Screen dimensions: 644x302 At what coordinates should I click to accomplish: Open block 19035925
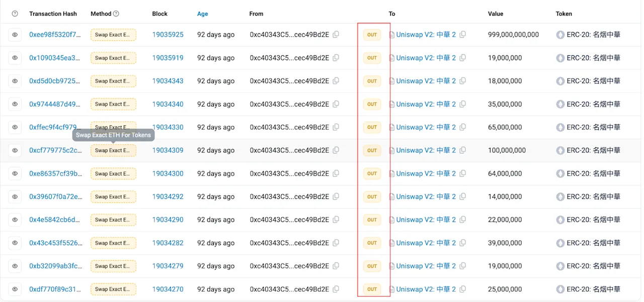pyautogui.click(x=168, y=35)
